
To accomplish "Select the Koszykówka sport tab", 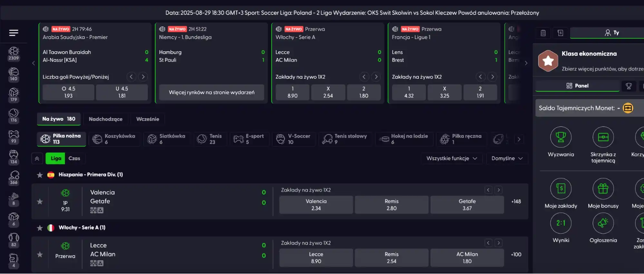I will pyautogui.click(x=114, y=139).
